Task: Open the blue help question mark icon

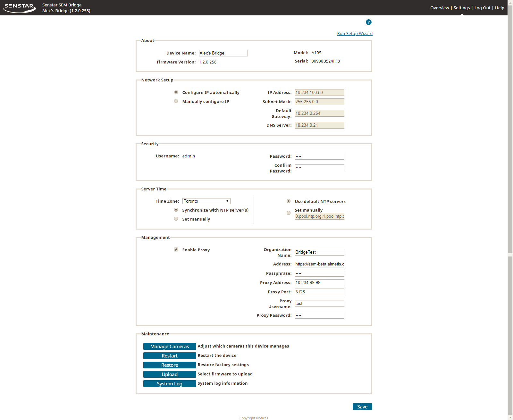Action: pyautogui.click(x=369, y=22)
